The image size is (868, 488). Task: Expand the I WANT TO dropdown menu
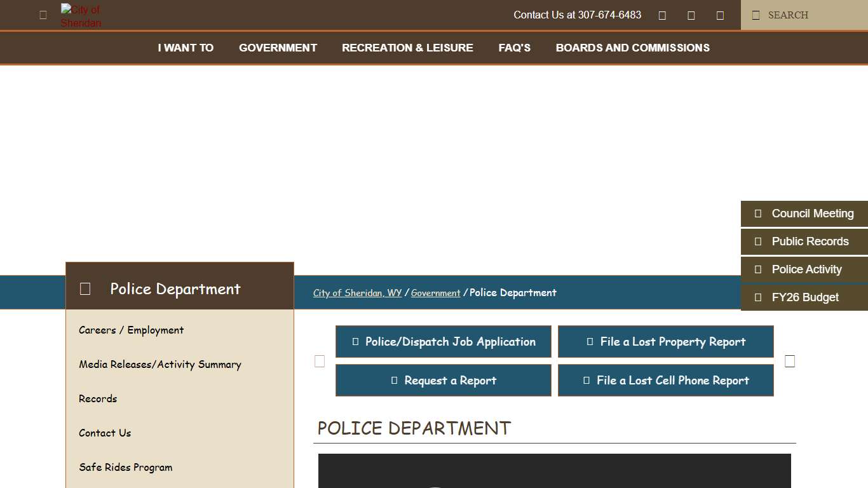(185, 48)
